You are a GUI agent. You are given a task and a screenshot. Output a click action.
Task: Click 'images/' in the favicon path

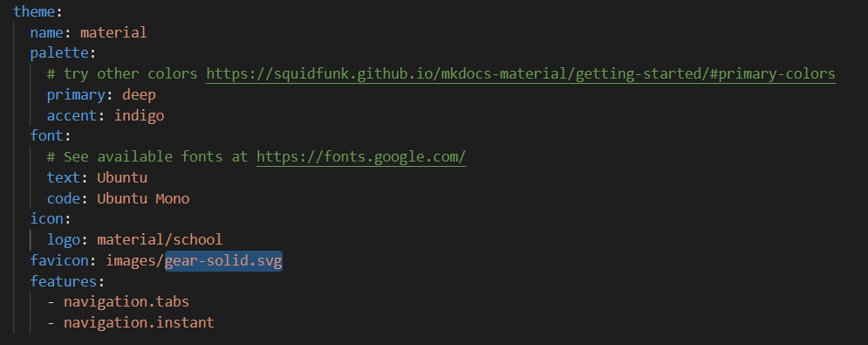pos(134,260)
